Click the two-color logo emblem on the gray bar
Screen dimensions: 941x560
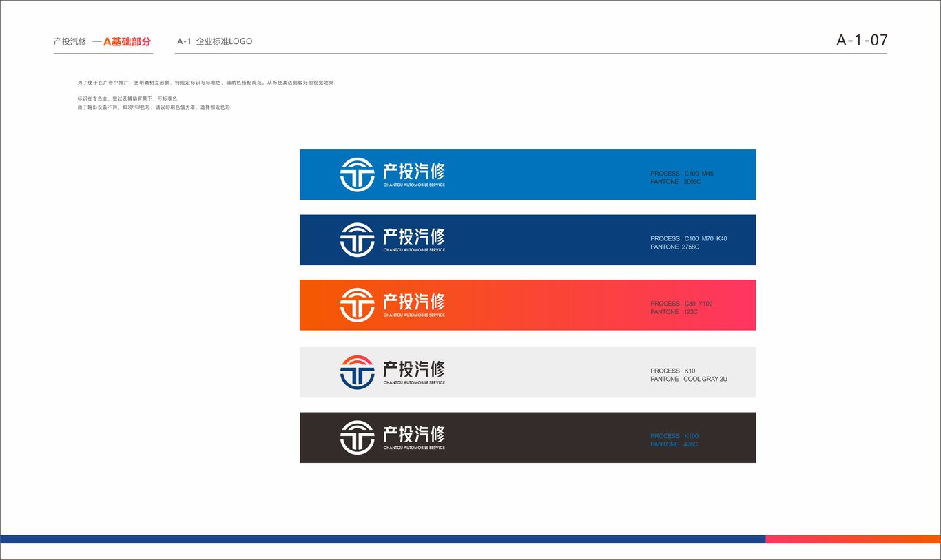click(x=357, y=372)
